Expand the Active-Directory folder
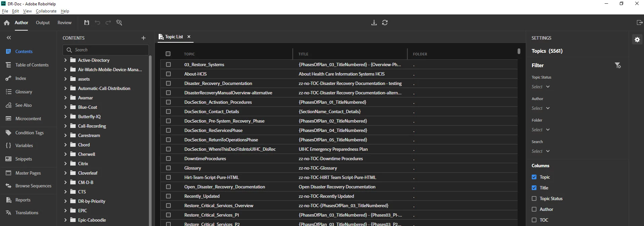The width and height of the screenshot is (644, 226). coord(66,60)
